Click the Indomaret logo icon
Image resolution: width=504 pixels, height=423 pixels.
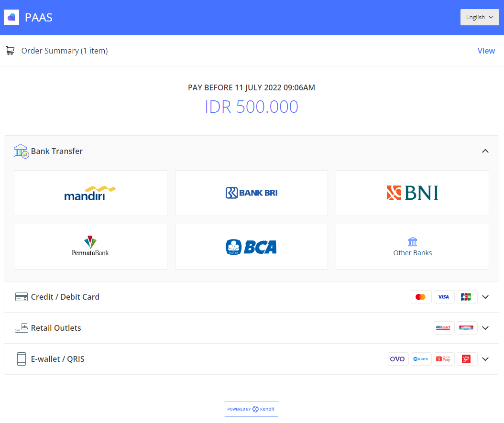coord(466,328)
